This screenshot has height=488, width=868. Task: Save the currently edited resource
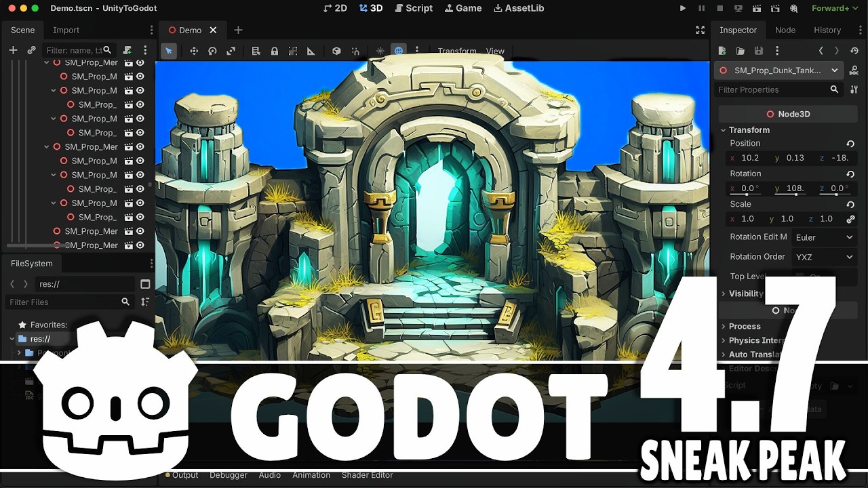[x=759, y=51]
